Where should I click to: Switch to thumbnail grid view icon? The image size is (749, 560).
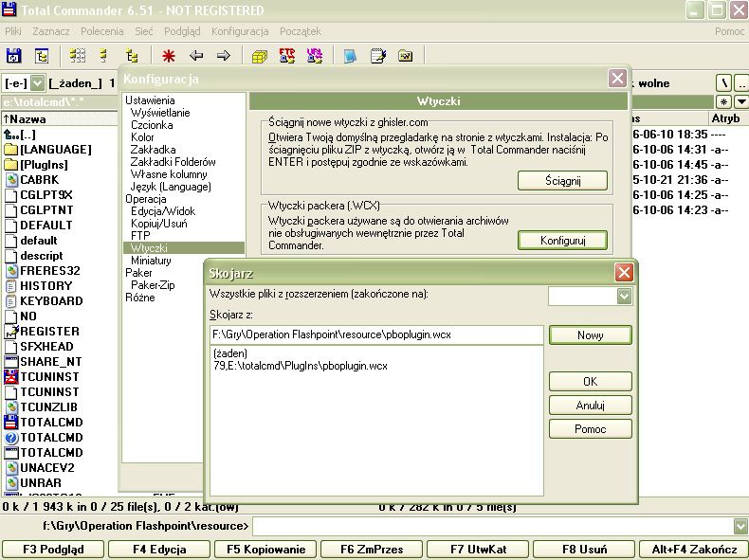click(78, 56)
